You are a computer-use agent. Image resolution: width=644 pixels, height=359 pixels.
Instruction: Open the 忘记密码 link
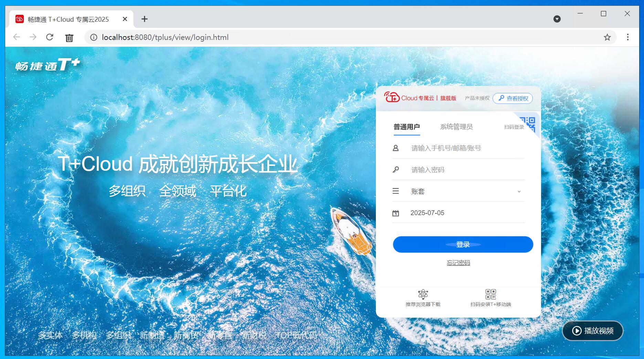point(458,263)
